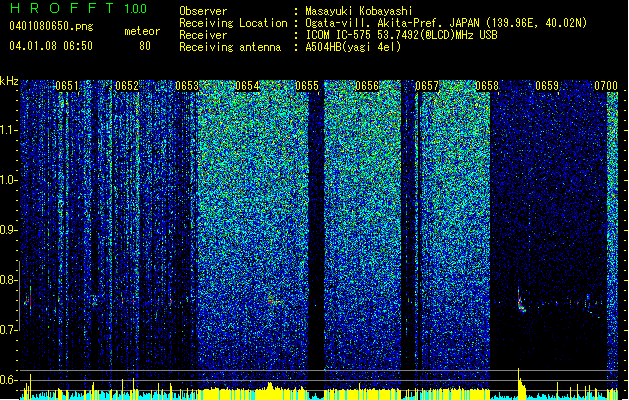The height and width of the screenshot is (400, 629).
Task: Click the date stamp 04.01.08 06:50
Action: pos(51,46)
